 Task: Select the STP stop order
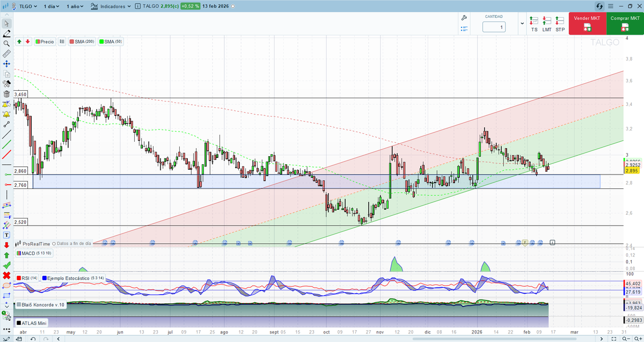pos(560,25)
